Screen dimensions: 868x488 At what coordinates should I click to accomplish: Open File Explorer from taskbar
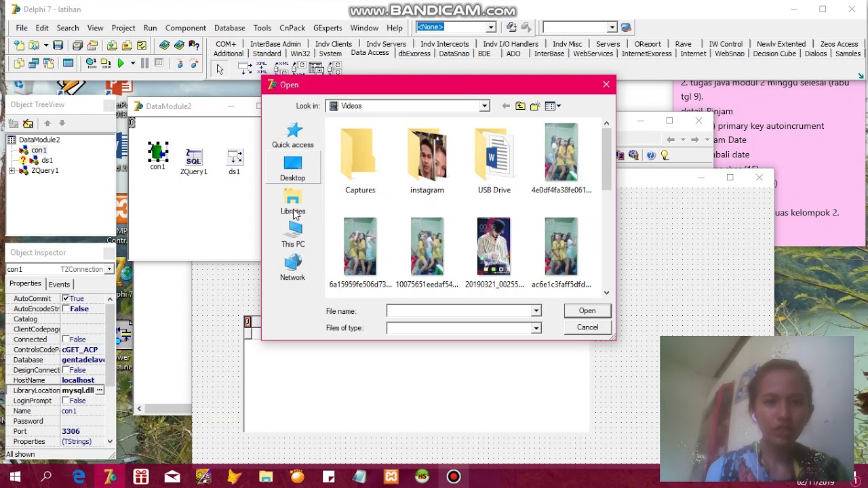click(x=266, y=477)
